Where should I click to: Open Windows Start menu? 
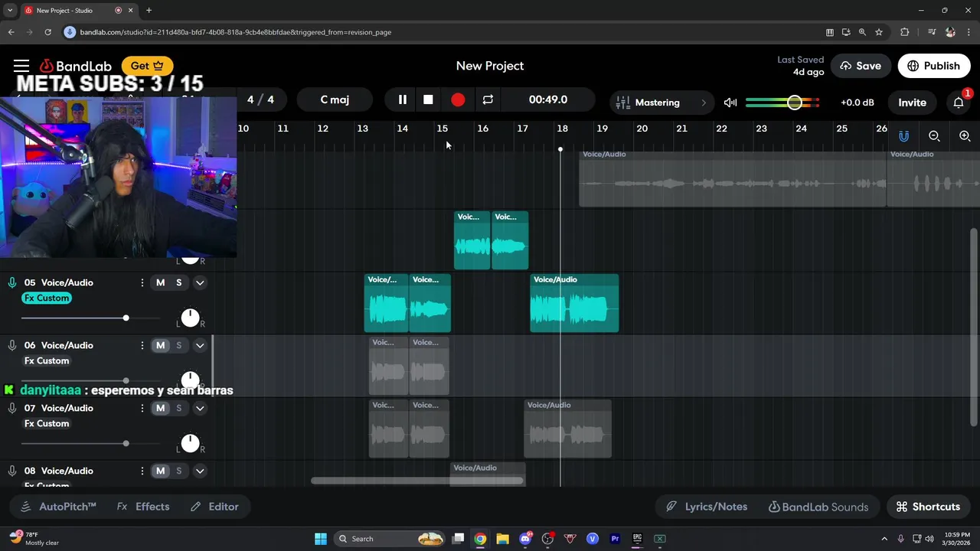(x=321, y=539)
